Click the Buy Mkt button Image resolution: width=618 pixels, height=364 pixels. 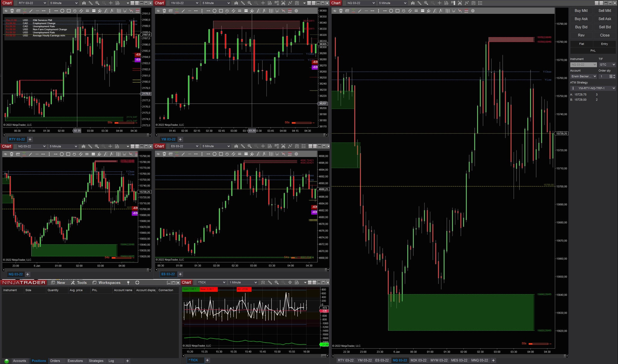pyautogui.click(x=581, y=11)
